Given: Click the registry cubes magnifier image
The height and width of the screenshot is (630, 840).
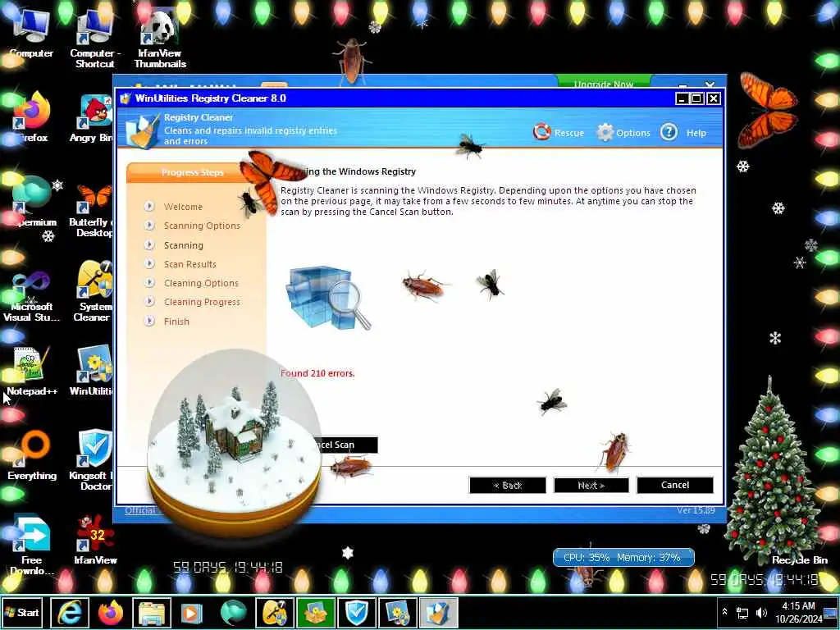Looking at the screenshot, I should coord(328,297).
